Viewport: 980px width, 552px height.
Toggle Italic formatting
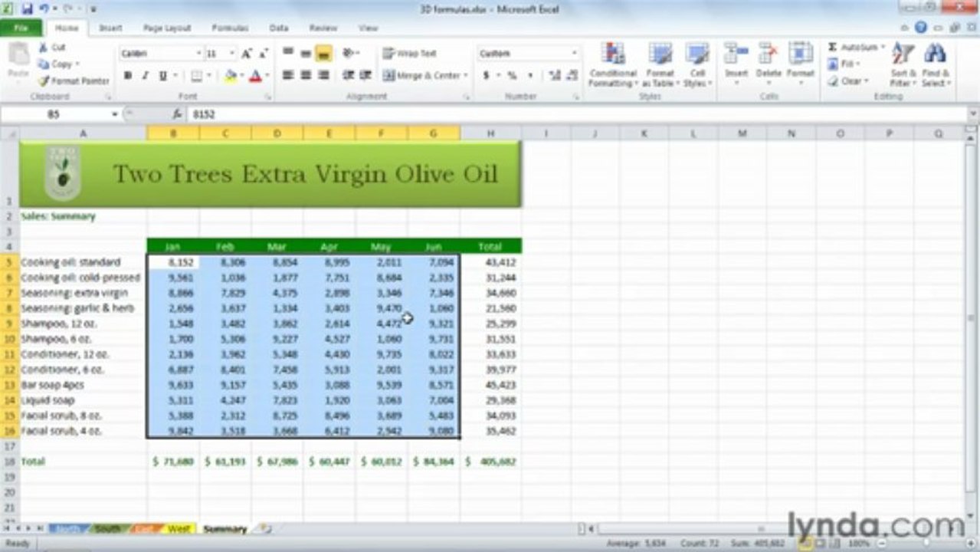tap(146, 76)
